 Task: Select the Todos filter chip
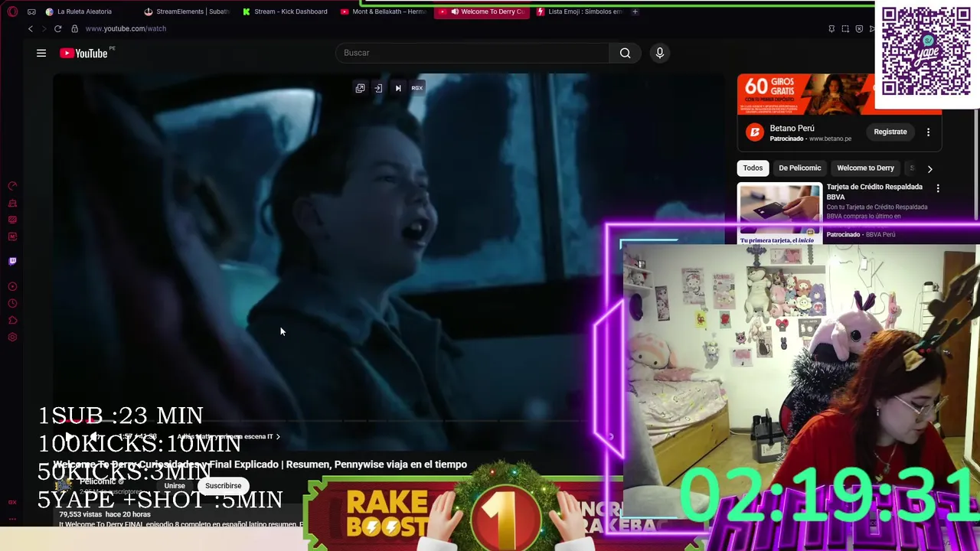coord(753,168)
